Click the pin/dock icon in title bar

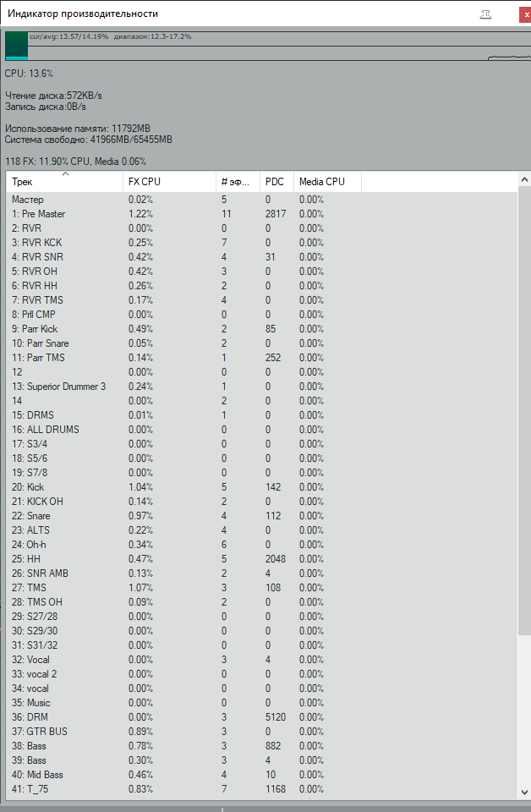click(x=485, y=14)
